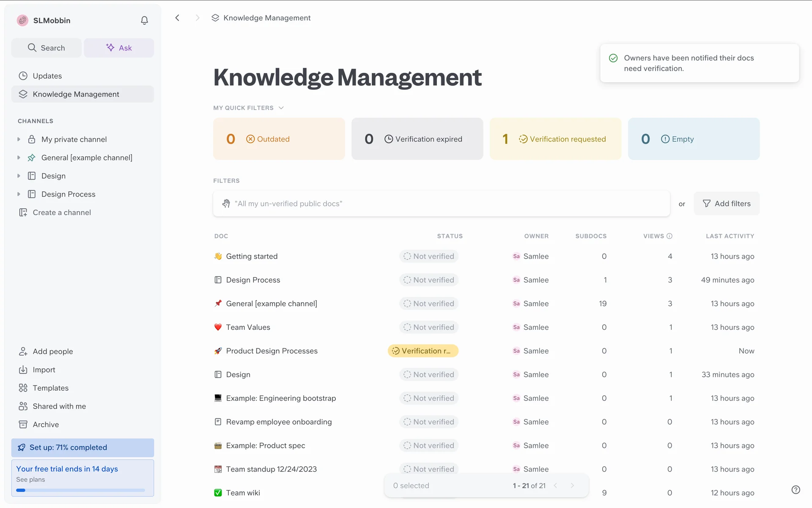Image resolution: width=812 pixels, height=508 pixels.
Task: Click the un-verified public docs filter field
Action: tap(441, 204)
